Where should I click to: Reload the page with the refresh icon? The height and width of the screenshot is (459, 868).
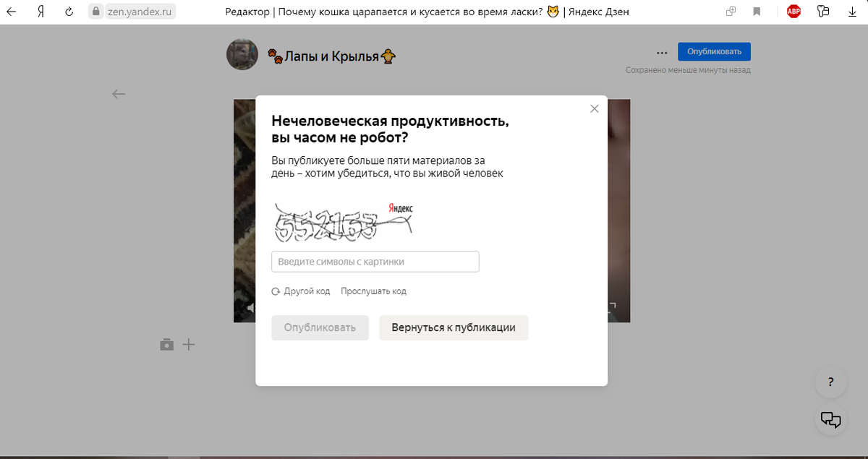click(69, 12)
